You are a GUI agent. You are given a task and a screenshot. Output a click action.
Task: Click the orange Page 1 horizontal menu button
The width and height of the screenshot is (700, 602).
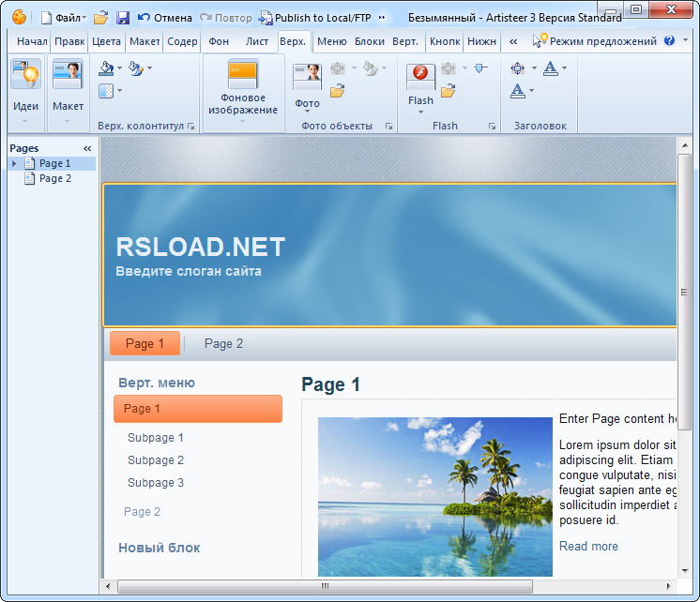coord(145,343)
